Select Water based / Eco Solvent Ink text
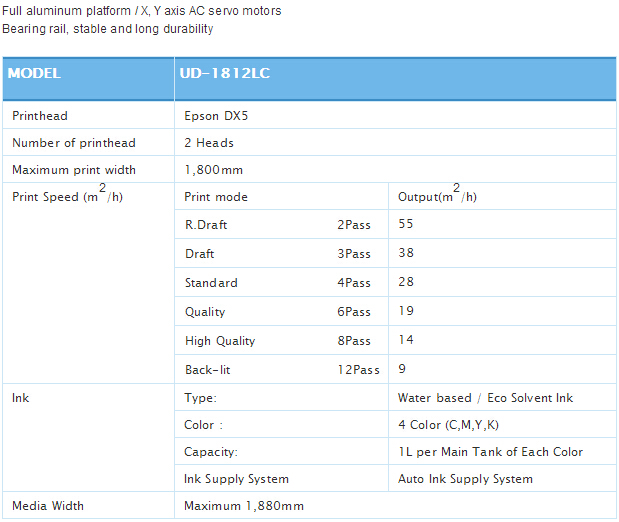Image resolution: width=619 pixels, height=522 pixels. tap(485, 398)
